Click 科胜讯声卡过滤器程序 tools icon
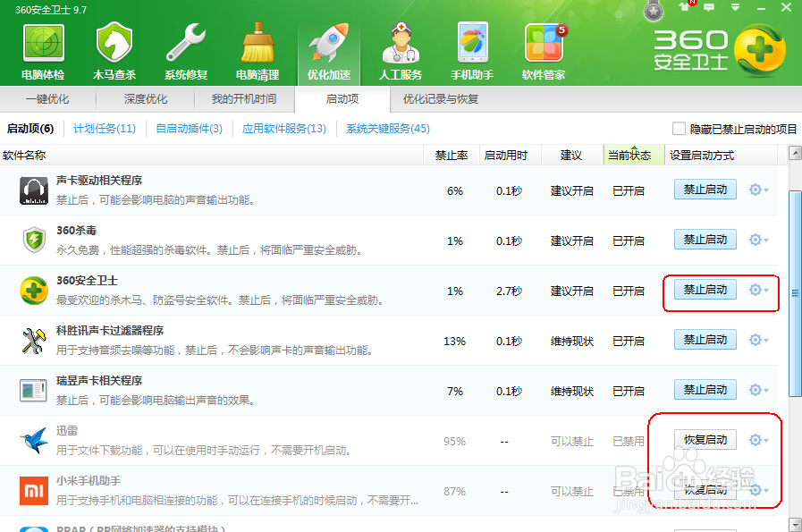The image size is (802, 532). 34,340
